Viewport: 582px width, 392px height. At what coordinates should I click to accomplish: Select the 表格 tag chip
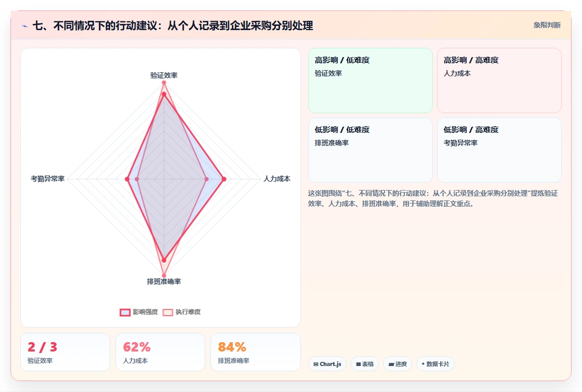[364, 364]
